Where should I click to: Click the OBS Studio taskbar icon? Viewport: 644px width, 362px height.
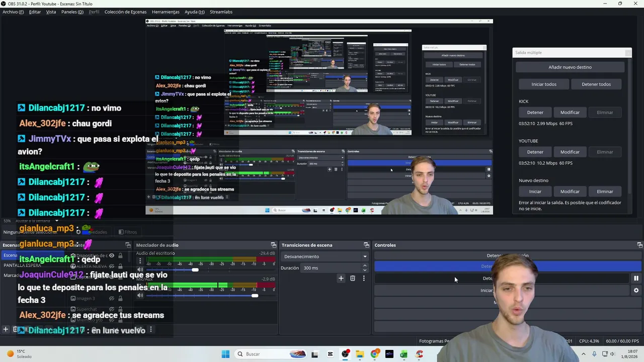click(x=345, y=354)
